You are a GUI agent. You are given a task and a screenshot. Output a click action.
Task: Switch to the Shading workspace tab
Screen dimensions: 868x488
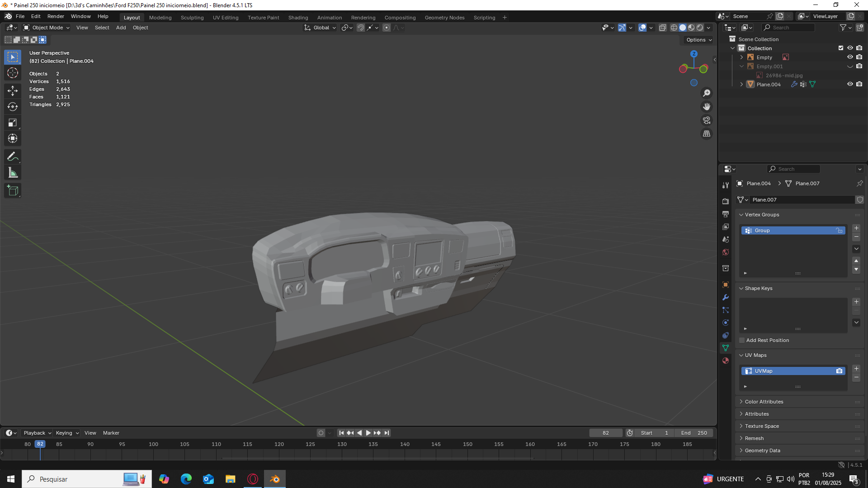(x=298, y=18)
